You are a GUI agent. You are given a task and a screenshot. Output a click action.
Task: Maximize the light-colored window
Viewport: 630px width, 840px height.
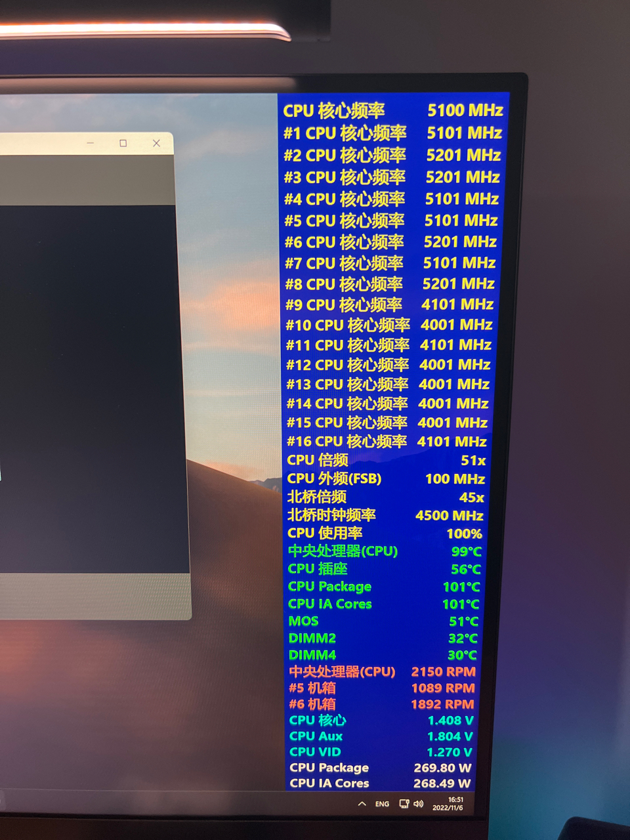(x=121, y=143)
